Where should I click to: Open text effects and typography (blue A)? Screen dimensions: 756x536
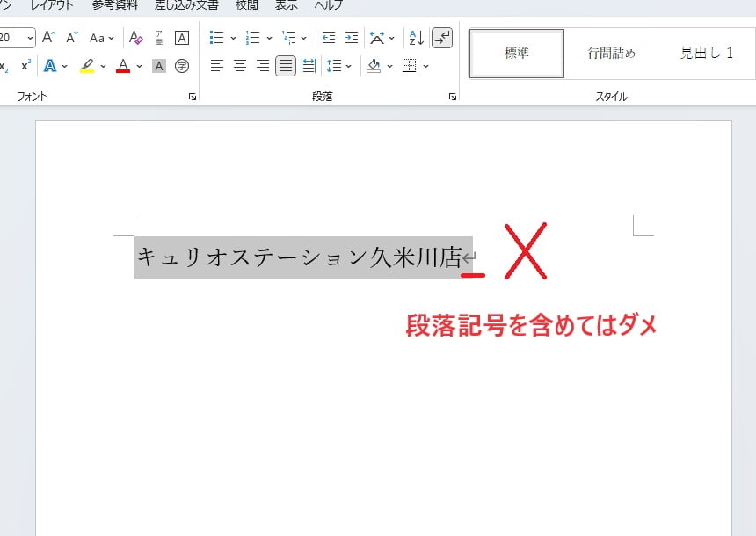coord(50,66)
